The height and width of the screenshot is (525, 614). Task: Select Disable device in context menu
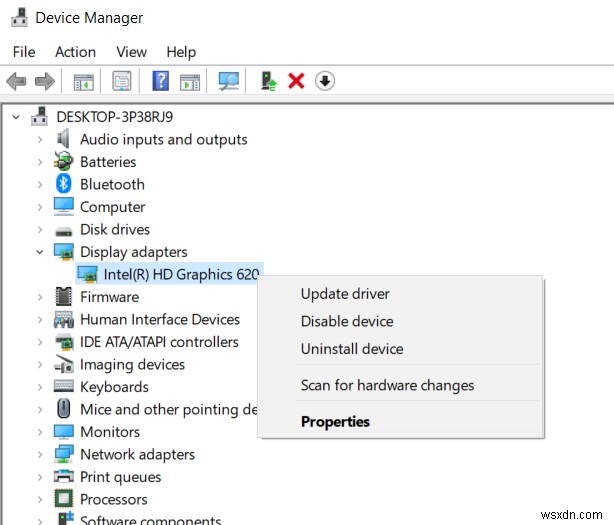pos(347,322)
